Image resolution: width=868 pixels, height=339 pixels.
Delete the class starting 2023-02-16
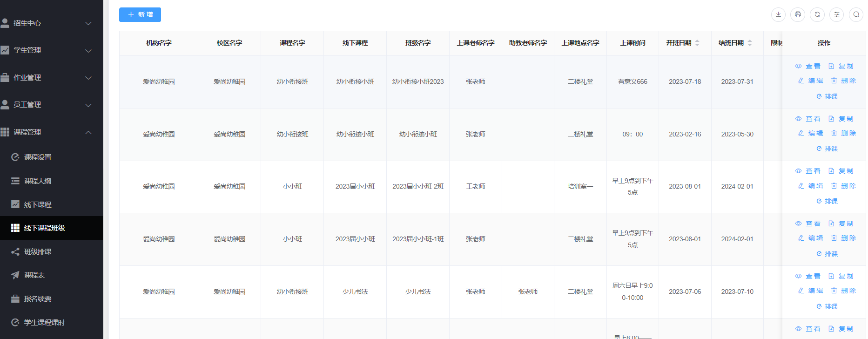843,133
